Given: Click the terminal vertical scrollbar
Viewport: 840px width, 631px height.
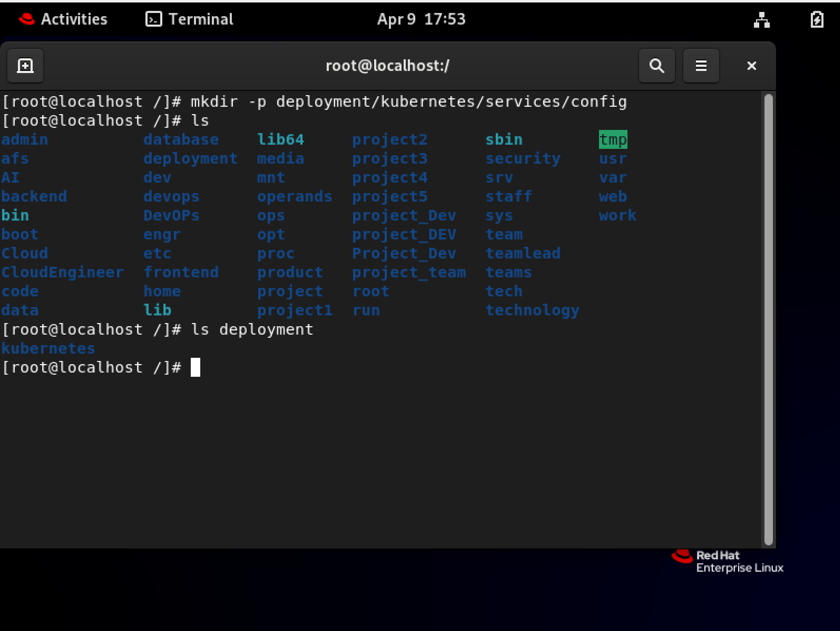Looking at the screenshot, I should [x=768, y=319].
